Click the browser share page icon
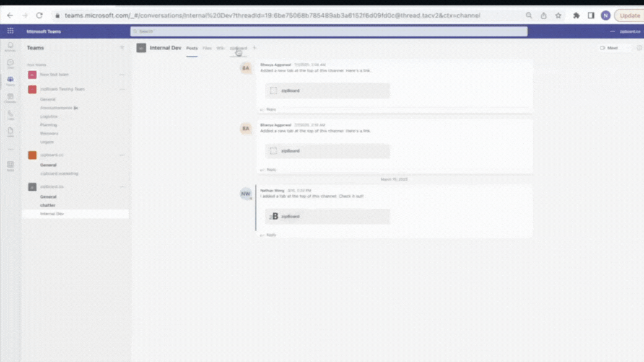The width and height of the screenshot is (644, 362). pos(543,16)
